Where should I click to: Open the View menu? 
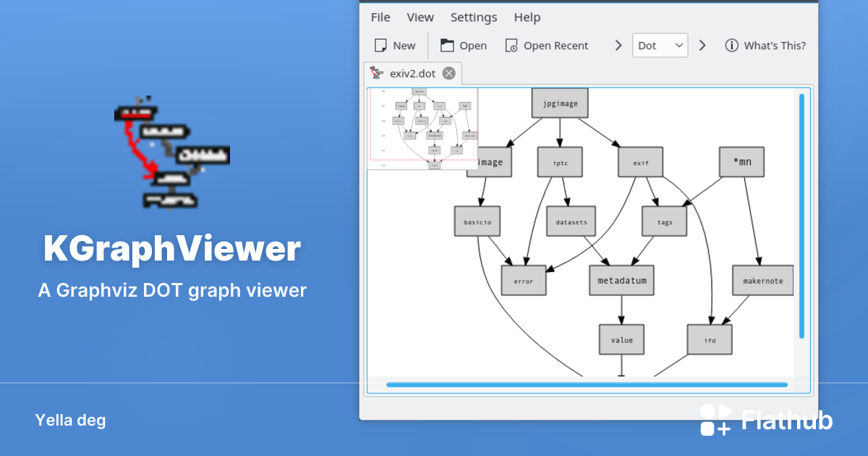pyautogui.click(x=420, y=17)
